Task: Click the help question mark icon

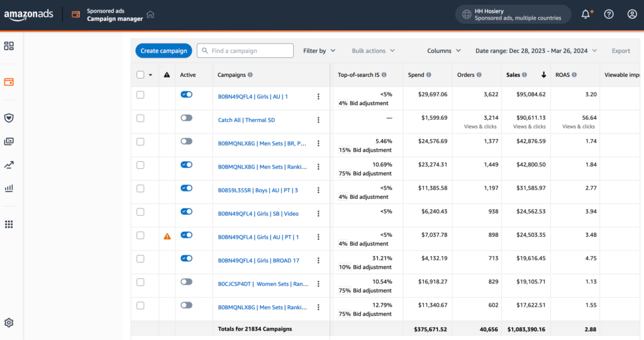Action: click(609, 14)
